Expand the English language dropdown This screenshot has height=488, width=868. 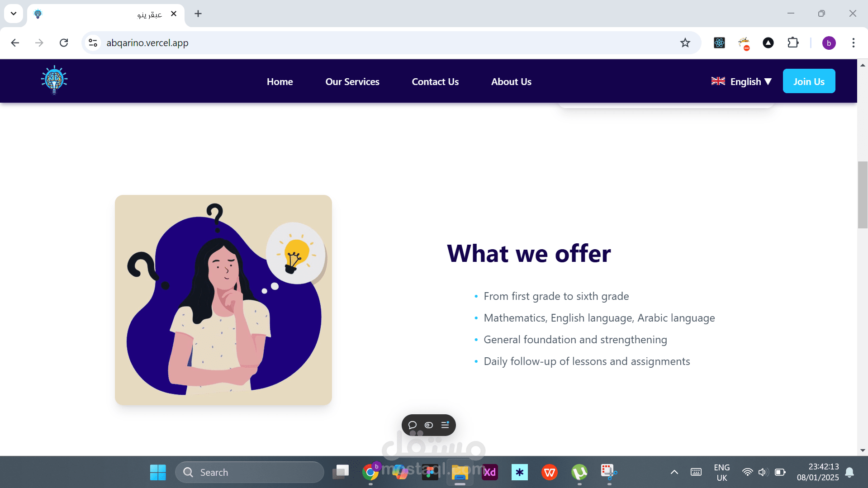[741, 81]
